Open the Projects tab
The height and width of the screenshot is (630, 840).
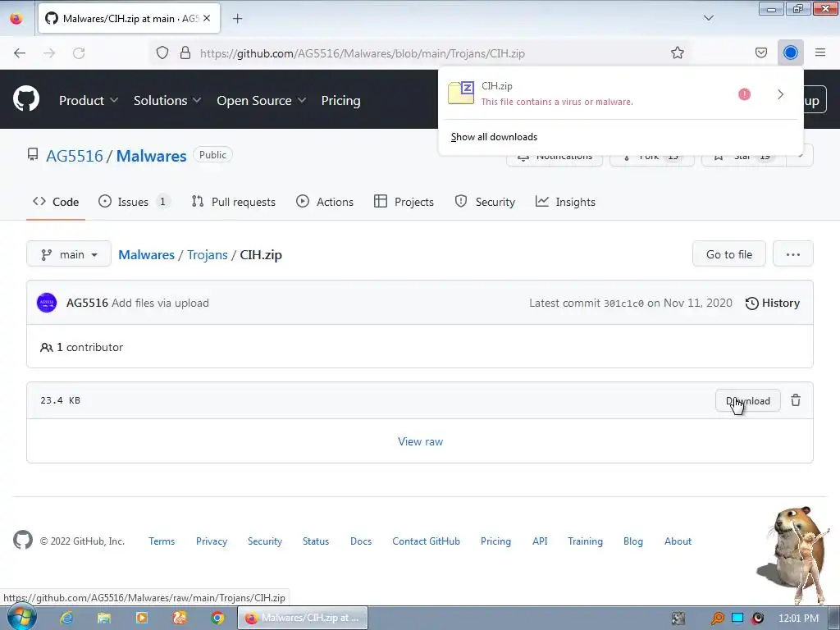pyautogui.click(x=404, y=202)
